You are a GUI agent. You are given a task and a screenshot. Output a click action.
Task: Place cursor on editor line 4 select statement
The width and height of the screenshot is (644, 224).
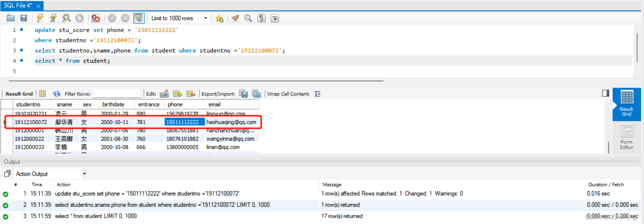pyautogui.click(x=72, y=61)
